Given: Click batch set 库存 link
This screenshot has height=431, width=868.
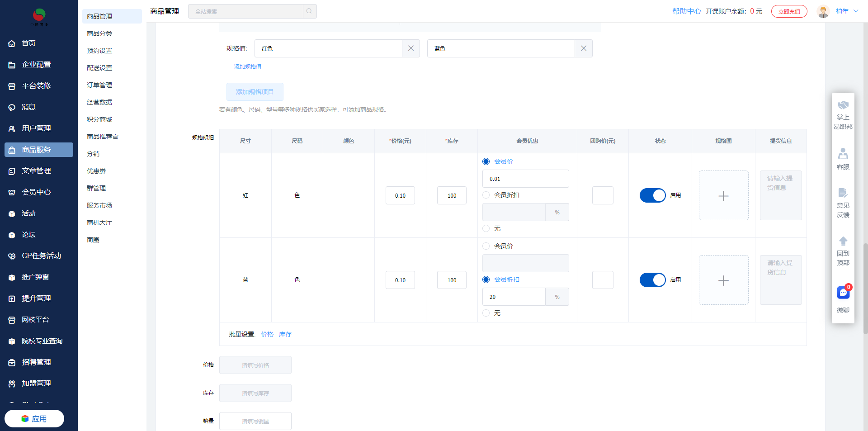Looking at the screenshot, I should [x=285, y=334].
